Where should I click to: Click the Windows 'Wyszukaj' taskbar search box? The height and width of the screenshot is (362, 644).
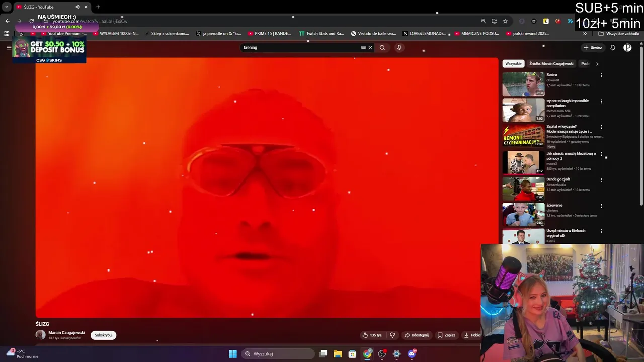click(x=278, y=354)
